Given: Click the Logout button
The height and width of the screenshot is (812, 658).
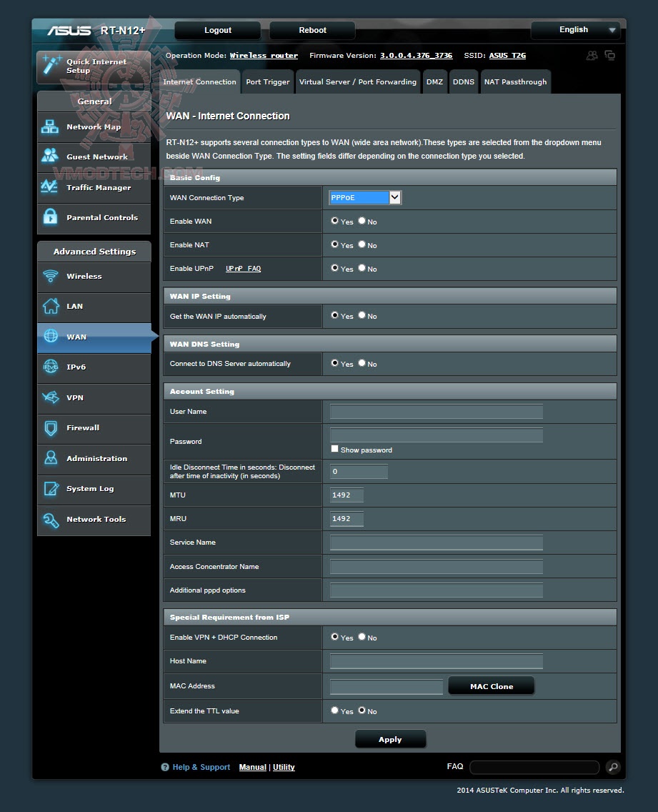Looking at the screenshot, I should 217,31.
